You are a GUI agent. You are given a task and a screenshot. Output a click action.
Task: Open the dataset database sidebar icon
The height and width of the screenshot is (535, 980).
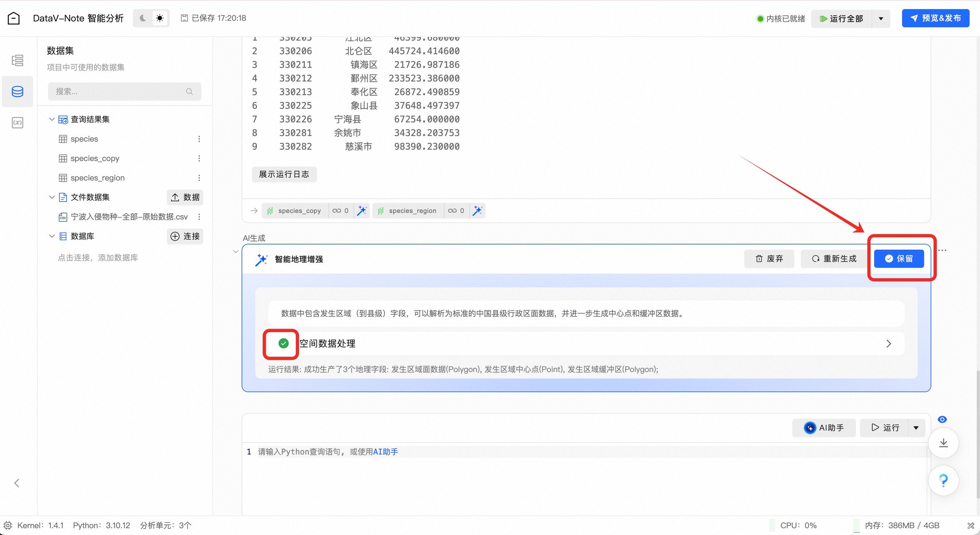click(17, 92)
